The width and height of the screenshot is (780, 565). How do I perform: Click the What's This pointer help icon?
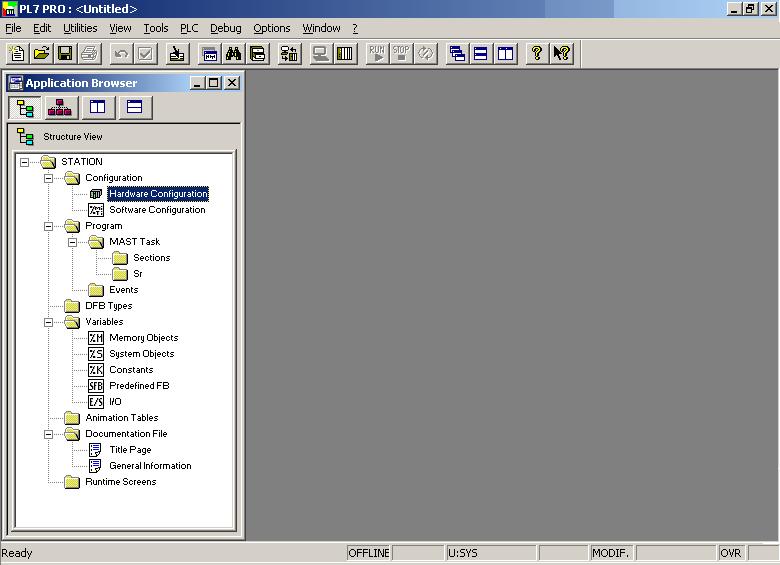pyautogui.click(x=562, y=53)
